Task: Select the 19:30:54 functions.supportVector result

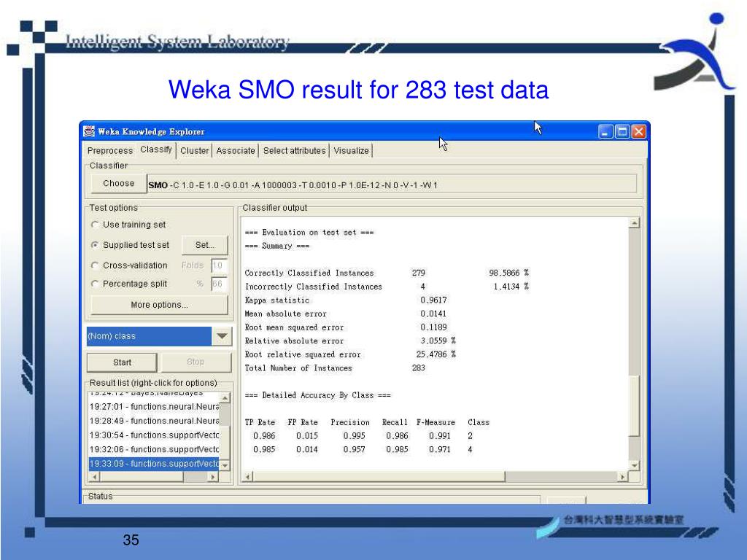Action: (153, 435)
